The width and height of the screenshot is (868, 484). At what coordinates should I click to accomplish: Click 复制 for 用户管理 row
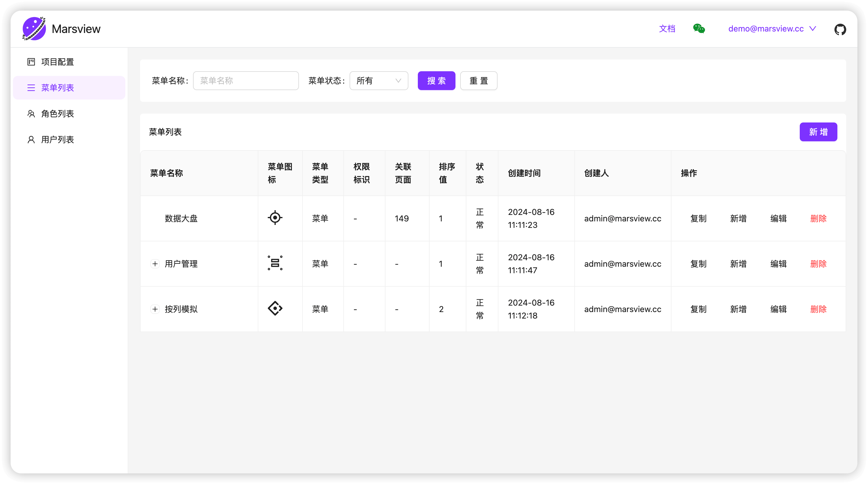tap(698, 263)
